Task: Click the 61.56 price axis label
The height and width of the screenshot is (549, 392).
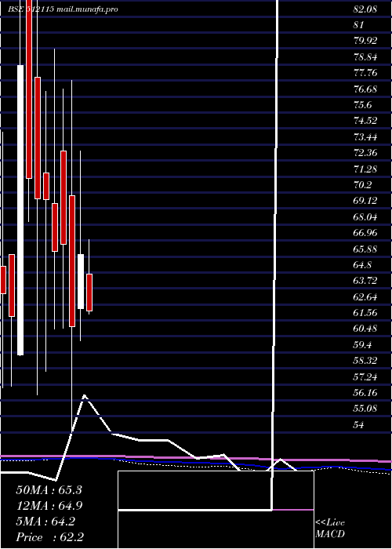Action: (x=365, y=313)
